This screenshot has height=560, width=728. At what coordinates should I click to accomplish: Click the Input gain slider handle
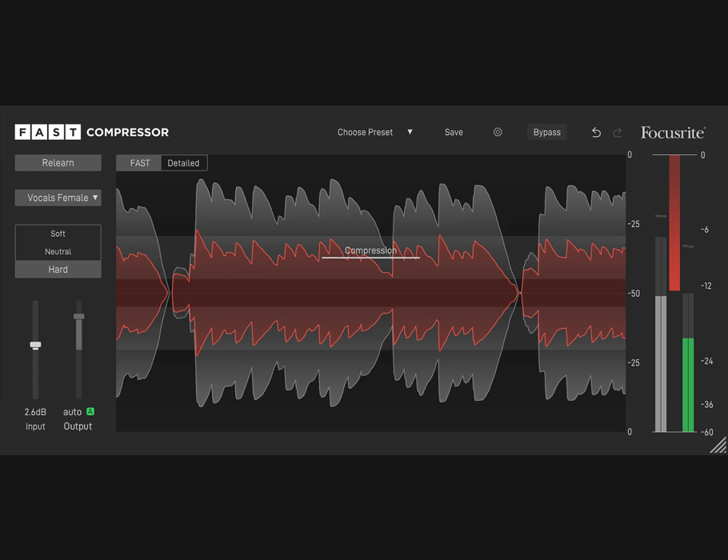tap(35, 345)
